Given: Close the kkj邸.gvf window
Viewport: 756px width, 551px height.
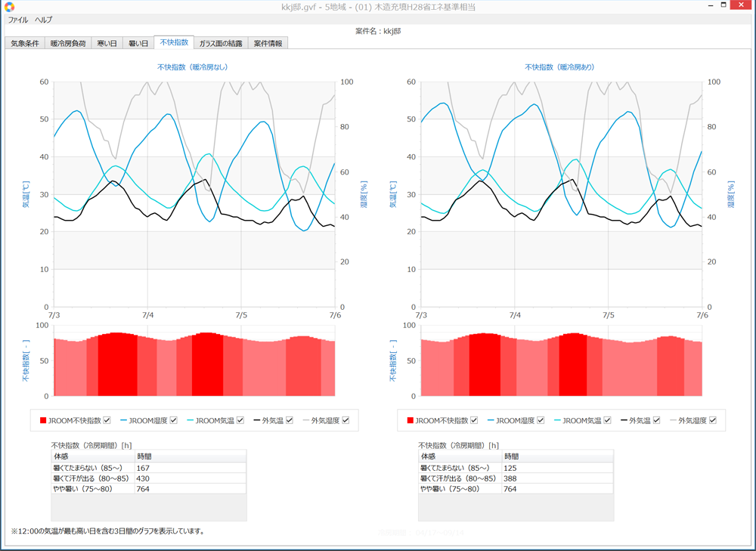Looking at the screenshot, I should 741,5.
